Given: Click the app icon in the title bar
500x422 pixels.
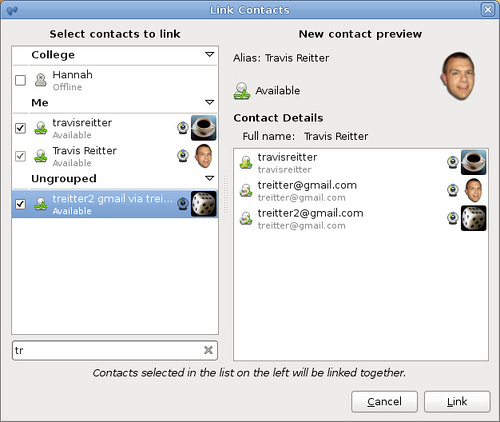Looking at the screenshot, I should pos(12,11).
